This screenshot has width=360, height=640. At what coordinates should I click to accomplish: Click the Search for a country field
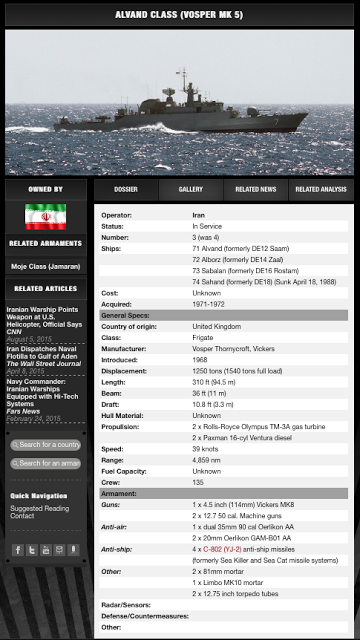coord(46,445)
